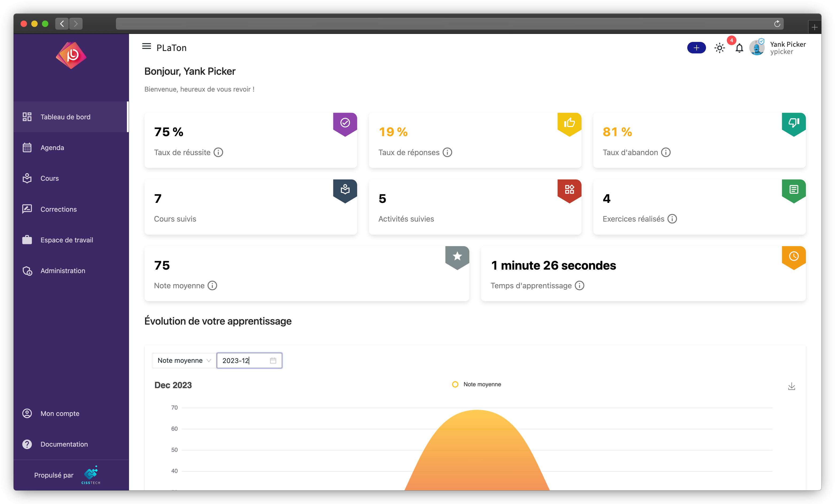Open Espace de travail
This screenshot has height=504, width=835.
coord(71,240)
